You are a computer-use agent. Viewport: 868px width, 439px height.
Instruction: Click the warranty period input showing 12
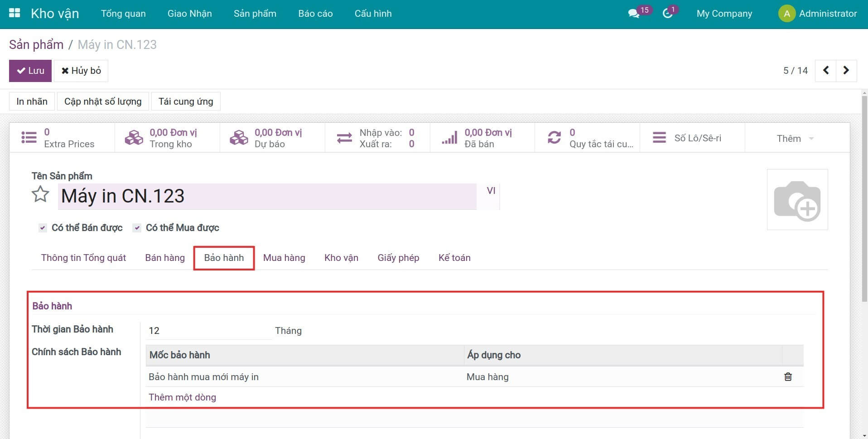[208, 331]
